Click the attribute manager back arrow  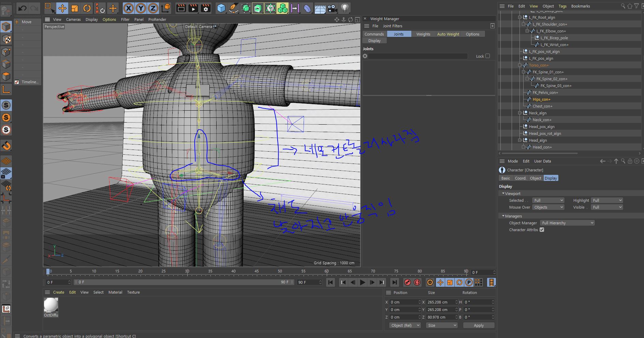[602, 161]
